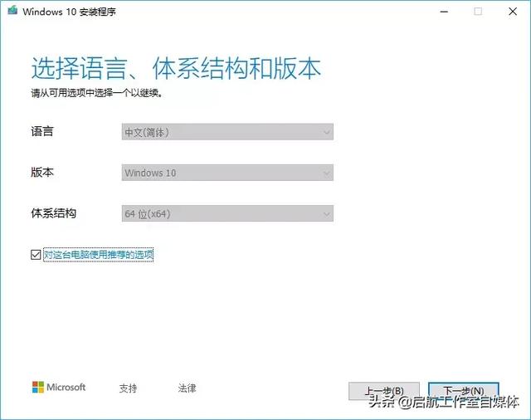531x420 pixels.
Task: Click the Microsoft wordmark text
Action: click(x=66, y=387)
